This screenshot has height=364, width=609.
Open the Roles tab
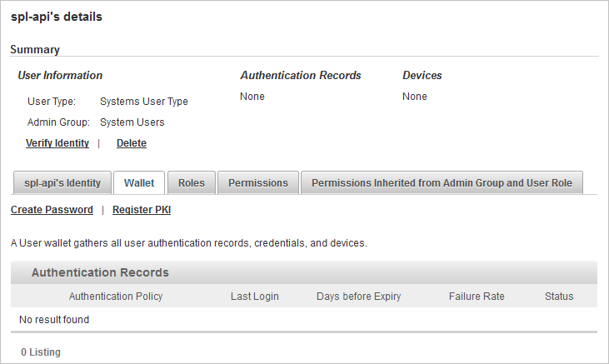pos(192,182)
